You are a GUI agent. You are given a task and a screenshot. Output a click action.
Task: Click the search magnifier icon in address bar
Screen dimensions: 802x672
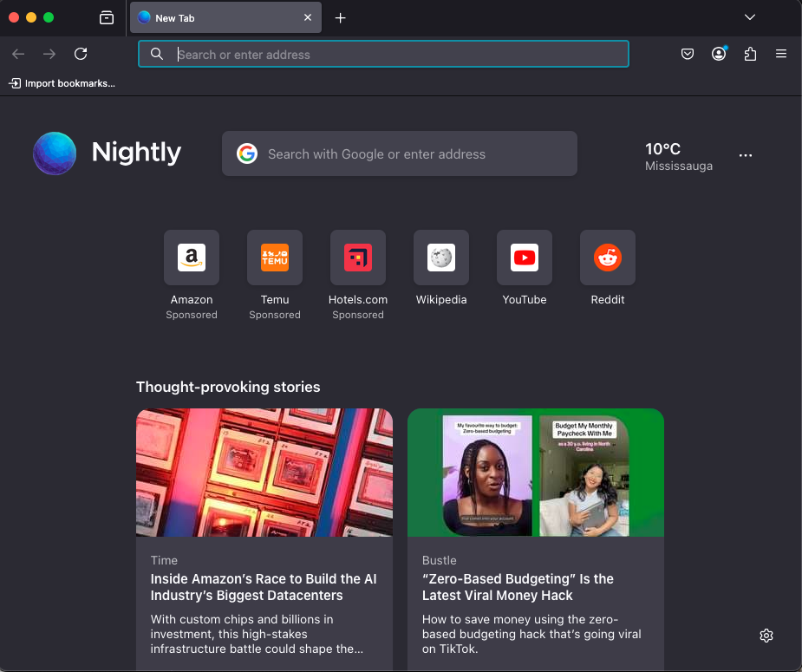(157, 54)
